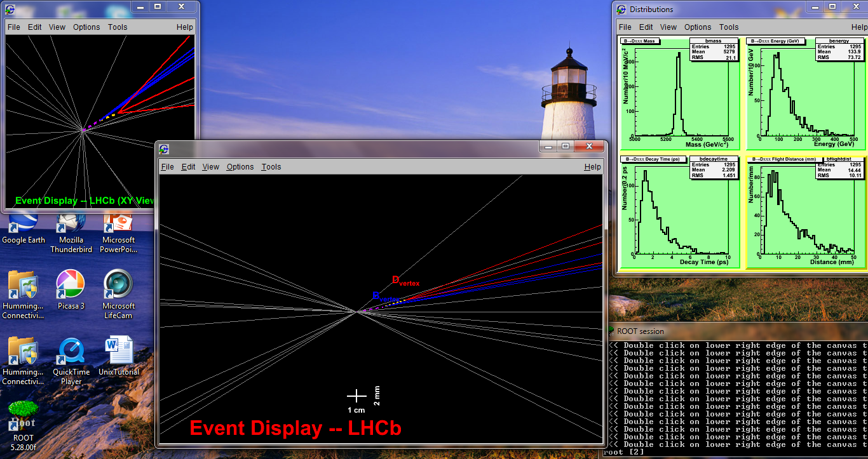This screenshot has width=868, height=459.
Task: Click the Distributions window title bar icon
Action: (x=620, y=9)
